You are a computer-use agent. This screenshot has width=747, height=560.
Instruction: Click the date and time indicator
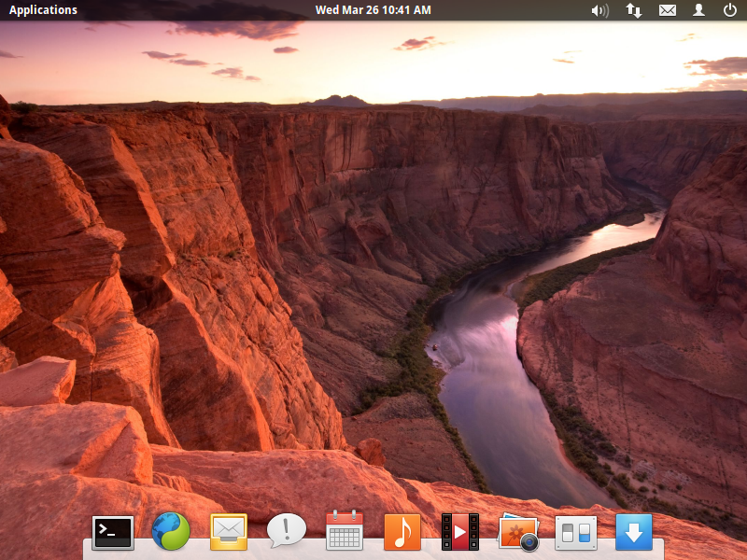(x=373, y=10)
